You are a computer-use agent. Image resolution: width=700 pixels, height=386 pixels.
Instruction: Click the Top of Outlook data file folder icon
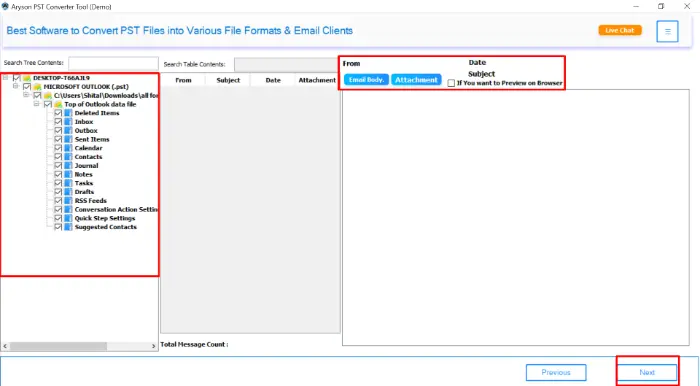pyautogui.click(x=58, y=104)
